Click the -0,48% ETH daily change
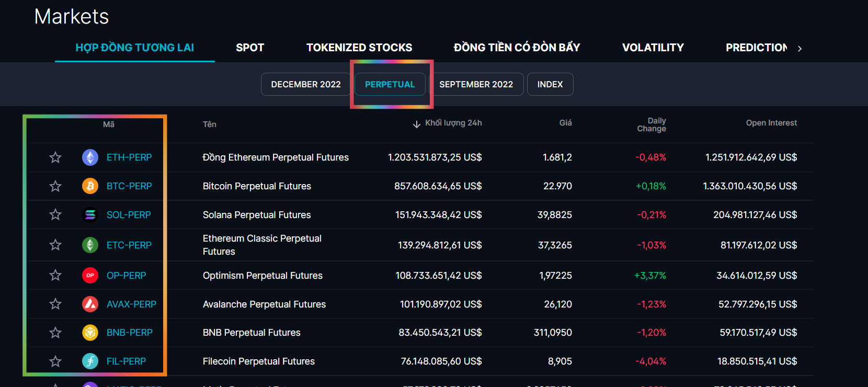The height and width of the screenshot is (387, 868). tap(650, 157)
